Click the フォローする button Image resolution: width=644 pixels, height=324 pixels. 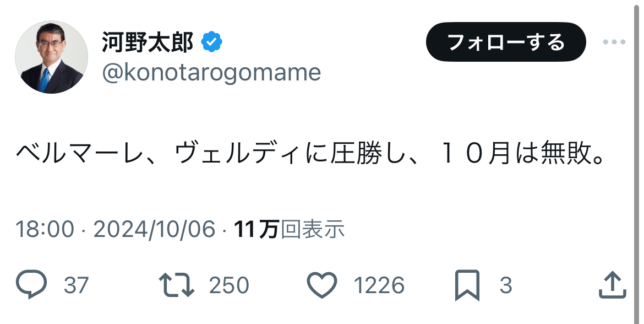click(506, 42)
